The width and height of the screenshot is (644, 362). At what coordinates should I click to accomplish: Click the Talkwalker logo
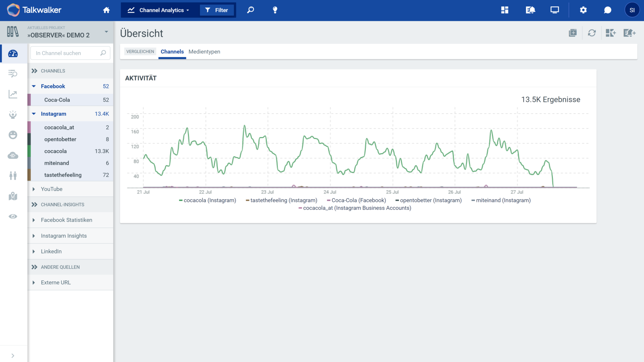pyautogui.click(x=34, y=10)
